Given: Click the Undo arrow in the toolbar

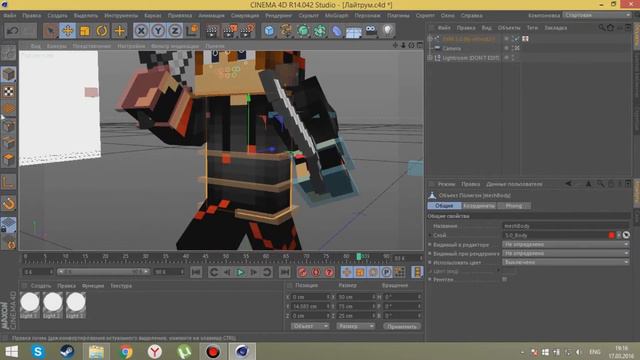Looking at the screenshot, I should pos(13,31).
